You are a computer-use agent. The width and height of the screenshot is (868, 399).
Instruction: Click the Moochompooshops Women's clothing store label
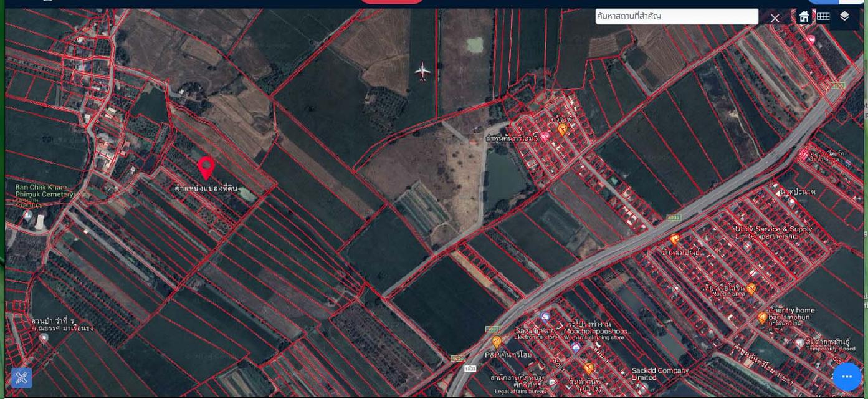click(596, 334)
